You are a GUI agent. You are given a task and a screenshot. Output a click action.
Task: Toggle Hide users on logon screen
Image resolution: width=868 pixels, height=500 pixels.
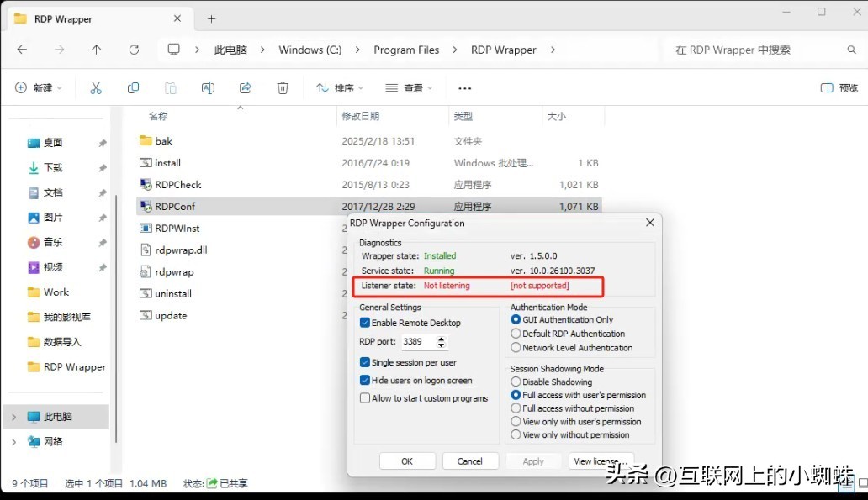coord(365,380)
